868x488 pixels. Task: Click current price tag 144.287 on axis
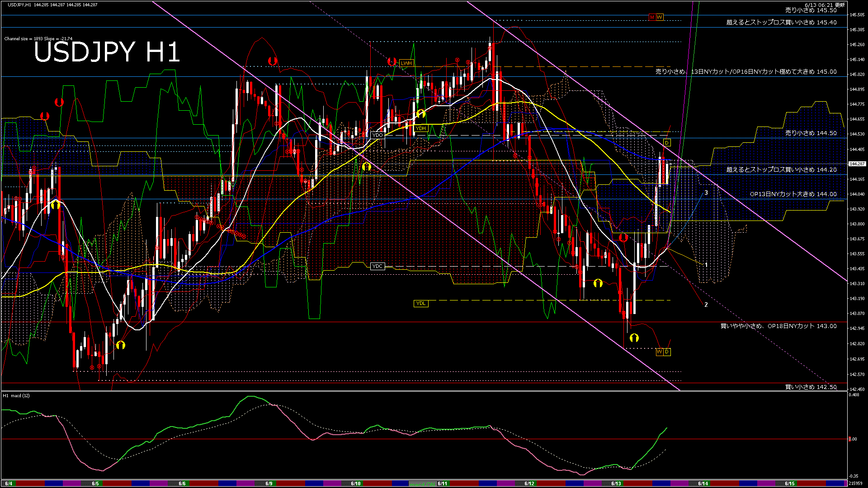pos(857,164)
